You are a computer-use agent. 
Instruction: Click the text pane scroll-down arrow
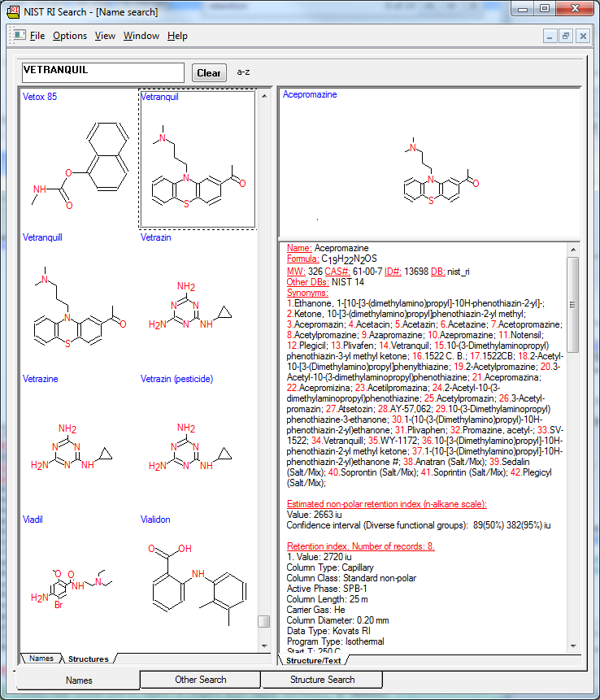(x=573, y=646)
